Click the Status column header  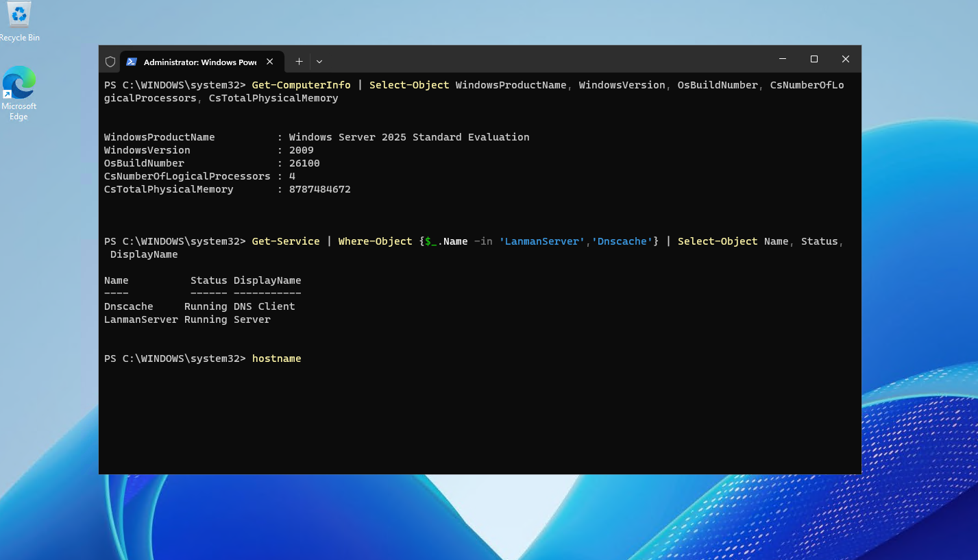click(208, 280)
